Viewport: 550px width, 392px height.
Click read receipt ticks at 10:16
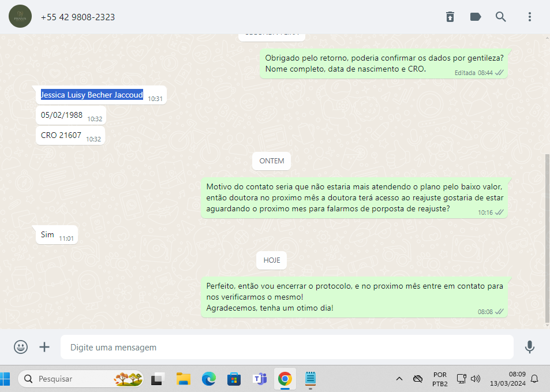pyautogui.click(x=499, y=212)
